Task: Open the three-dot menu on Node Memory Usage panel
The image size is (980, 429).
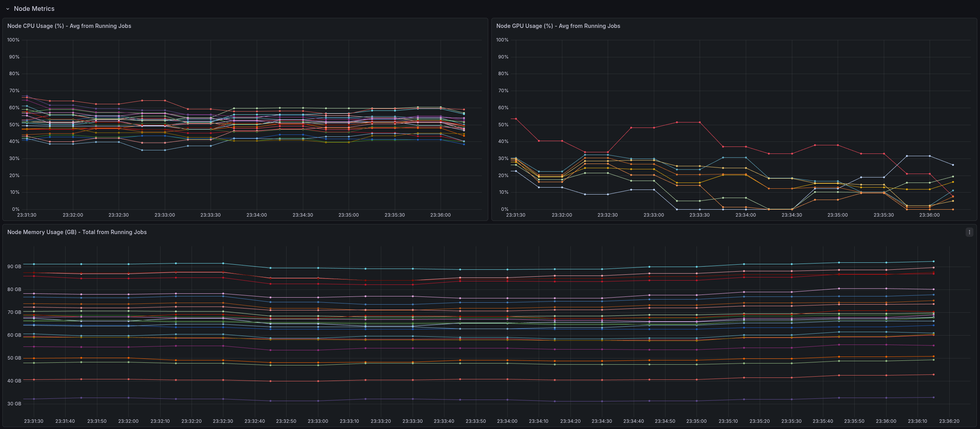Action: 970,232
